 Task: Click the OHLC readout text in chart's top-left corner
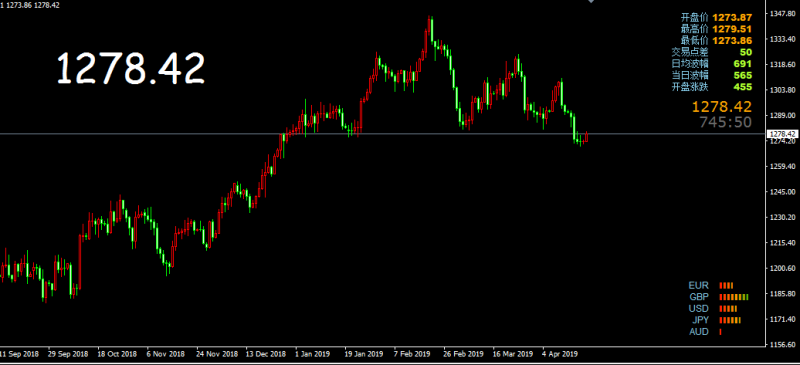click(x=30, y=5)
